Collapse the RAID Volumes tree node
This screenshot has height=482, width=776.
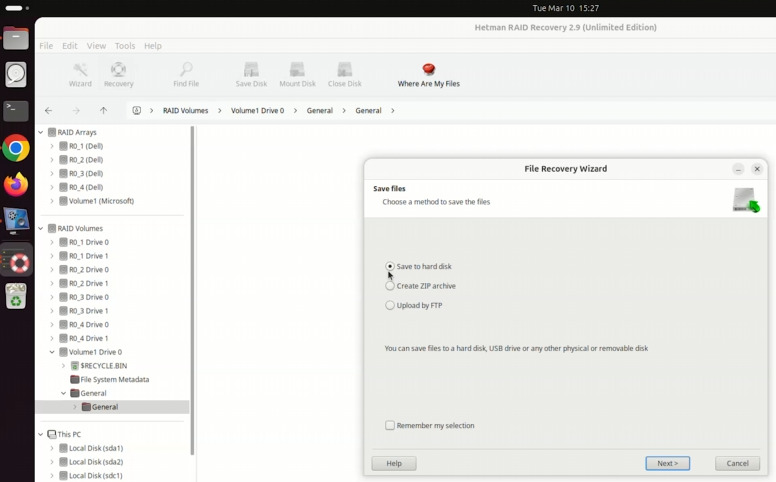pos(41,228)
